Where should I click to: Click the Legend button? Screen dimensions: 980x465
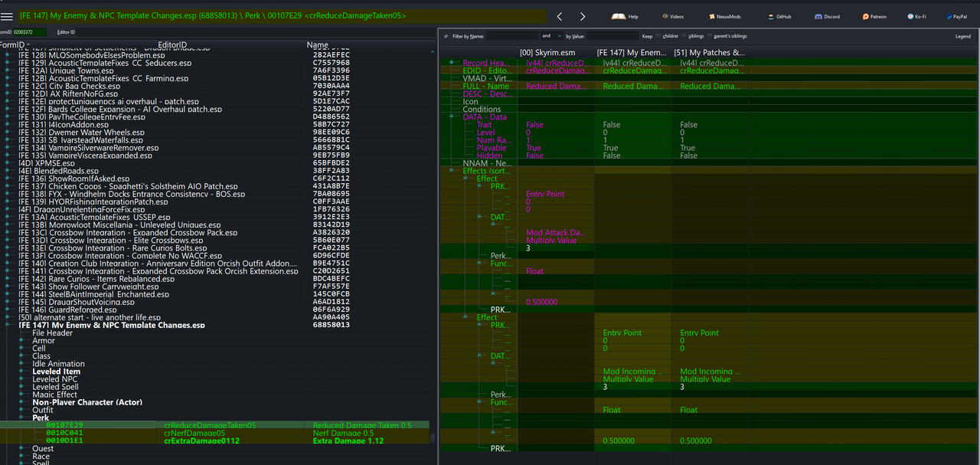[962, 36]
